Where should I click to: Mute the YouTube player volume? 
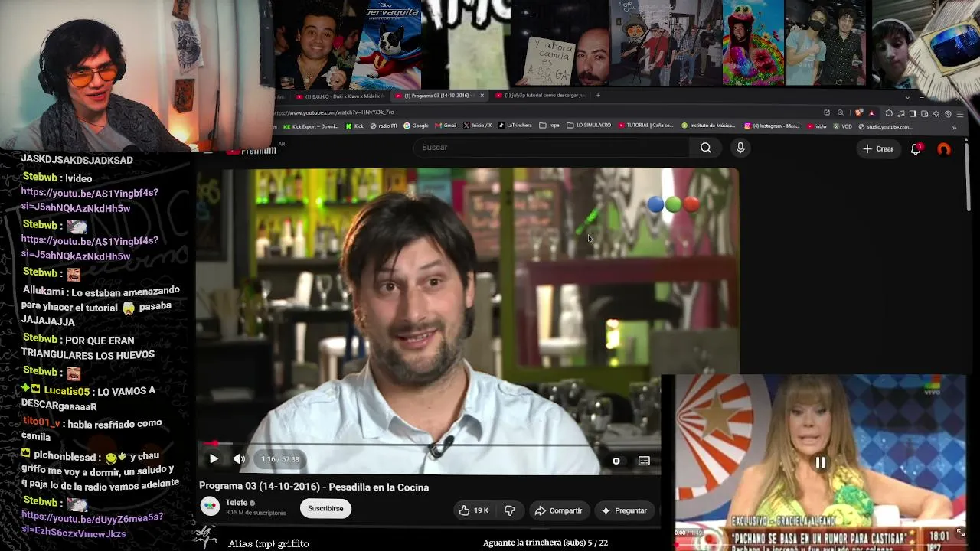240,459
